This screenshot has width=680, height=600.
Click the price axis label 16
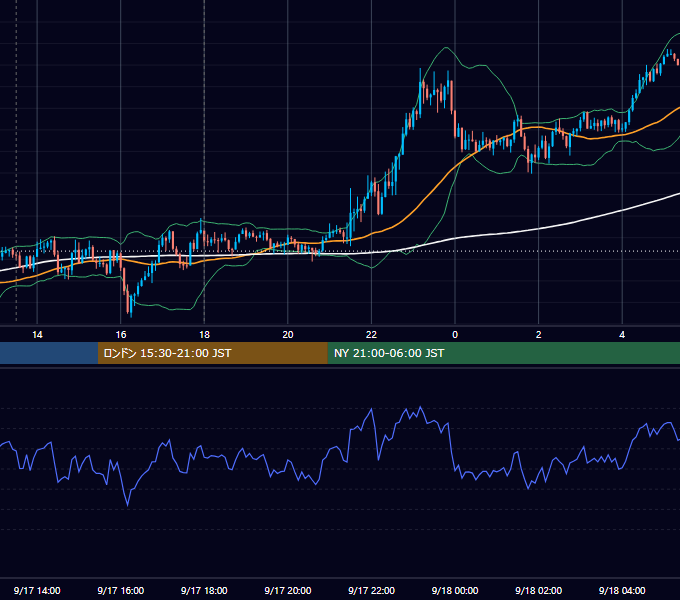click(x=121, y=335)
